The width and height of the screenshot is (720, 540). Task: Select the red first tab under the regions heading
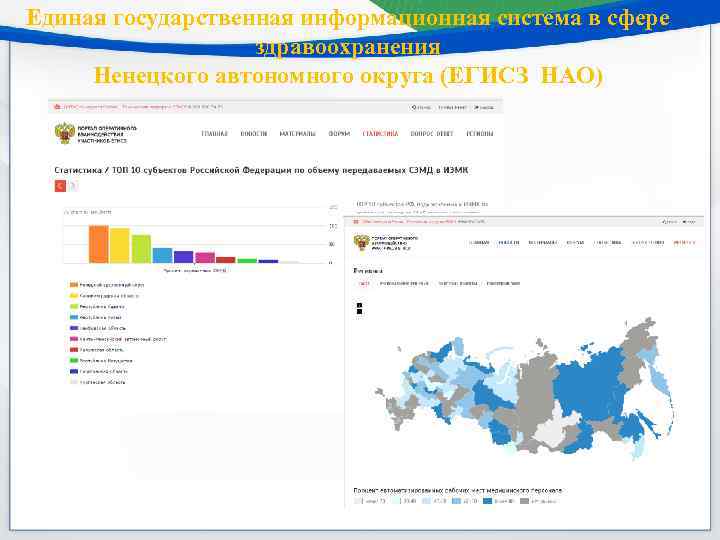363,284
